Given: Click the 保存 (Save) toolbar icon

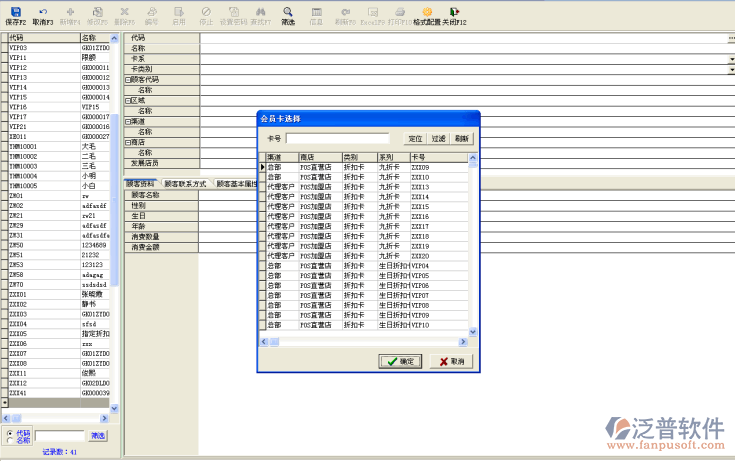Looking at the screenshot, I should point(14,13).
